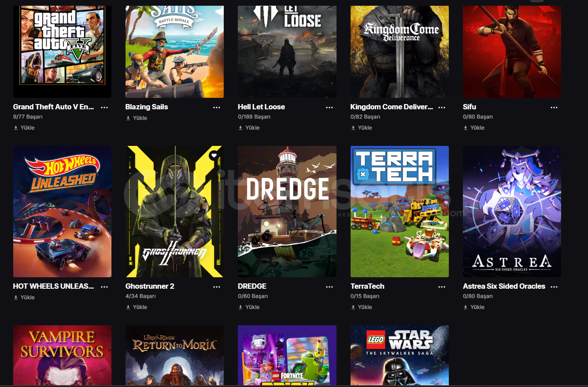The height and width of the screenshot is (387, 588).
Task: Open the three-dot menu for Hell Let Loose
Action: point(329,107)
